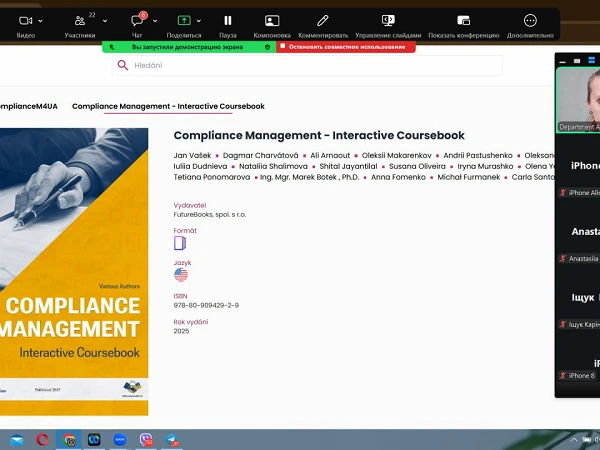This screenshot has height=450, width=600.
Task: Click the Hledání search field
Action: tap(310, 65)
